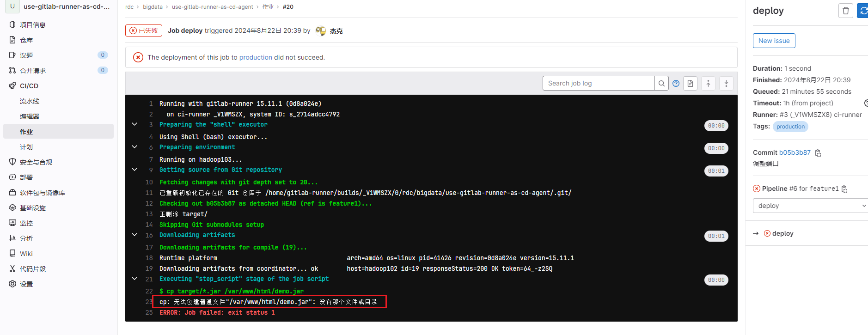Viewport: 868px width, 335px height.
Task: Open the production environment link
Action: pos(256,57)
